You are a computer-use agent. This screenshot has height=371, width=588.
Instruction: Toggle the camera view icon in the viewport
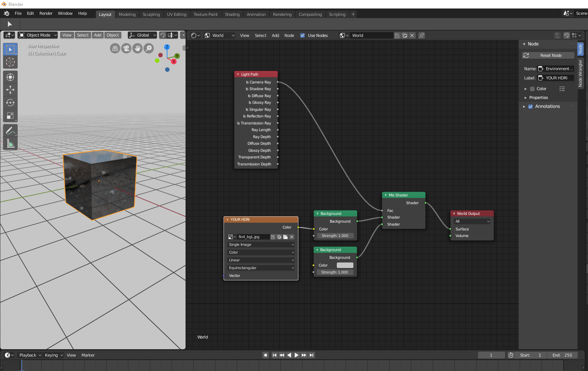(x=126, y=48)
